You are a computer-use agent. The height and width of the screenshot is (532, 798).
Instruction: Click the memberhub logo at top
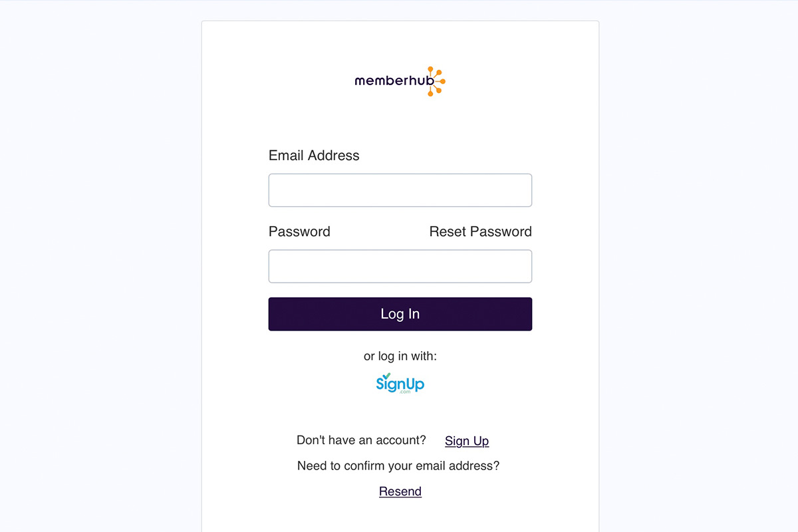400,81
